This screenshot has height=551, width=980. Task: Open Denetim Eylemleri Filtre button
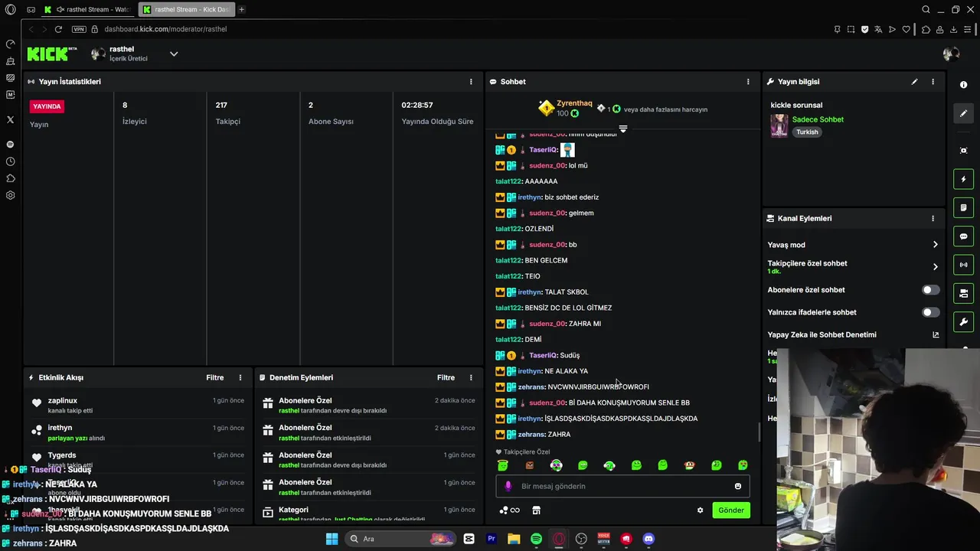pyautogui.click(x=446, y=377)
